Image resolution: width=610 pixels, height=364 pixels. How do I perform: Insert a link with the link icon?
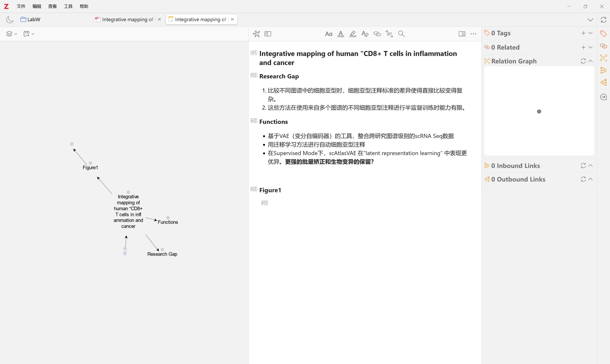pyautogui.click(x=377, y=34)
